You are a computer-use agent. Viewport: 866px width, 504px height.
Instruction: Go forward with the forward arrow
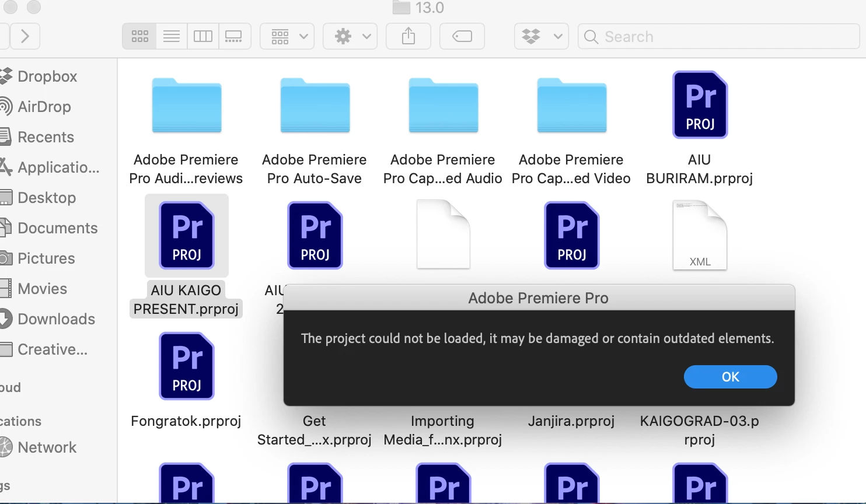pyautogui.click(x=25, y=36)
